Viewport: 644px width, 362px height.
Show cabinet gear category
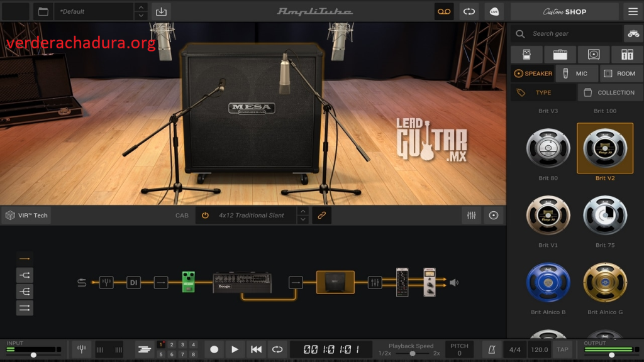(x=594, y=54)
